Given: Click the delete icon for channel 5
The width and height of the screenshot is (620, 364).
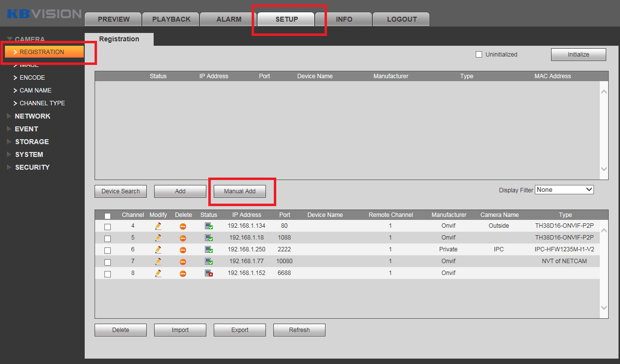Looking at the screenshot, I should tap(183, 238).
